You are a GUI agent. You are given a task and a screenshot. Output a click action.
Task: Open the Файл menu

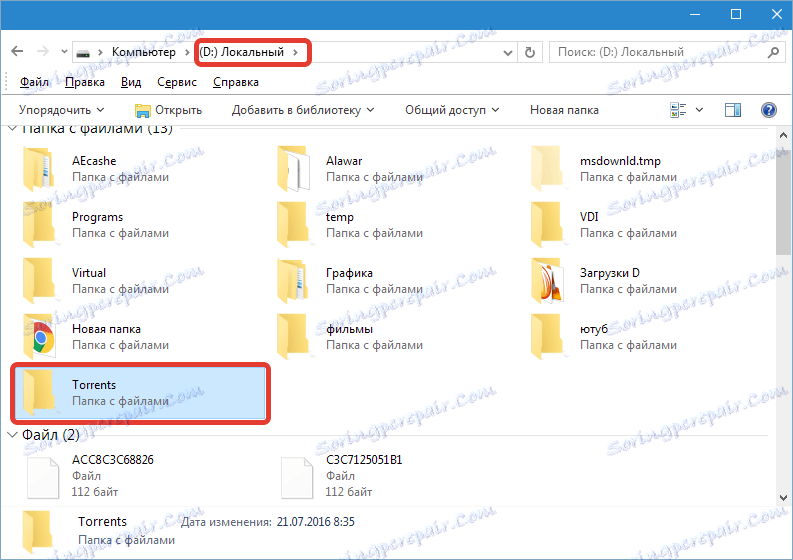click(x=34, y=82)
